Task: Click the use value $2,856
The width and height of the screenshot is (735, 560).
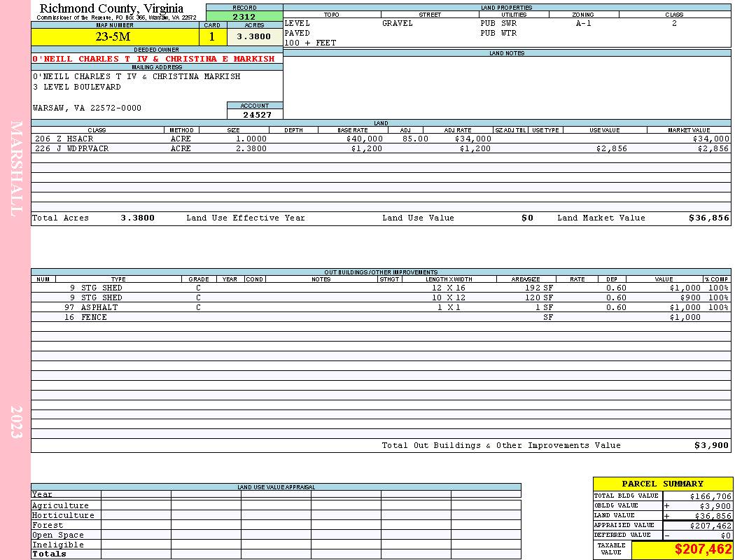Action: coord(611,148)
